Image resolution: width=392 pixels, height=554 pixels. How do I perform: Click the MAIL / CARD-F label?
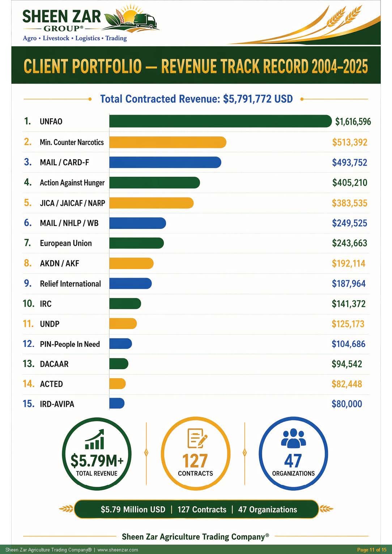pos(64,162)
